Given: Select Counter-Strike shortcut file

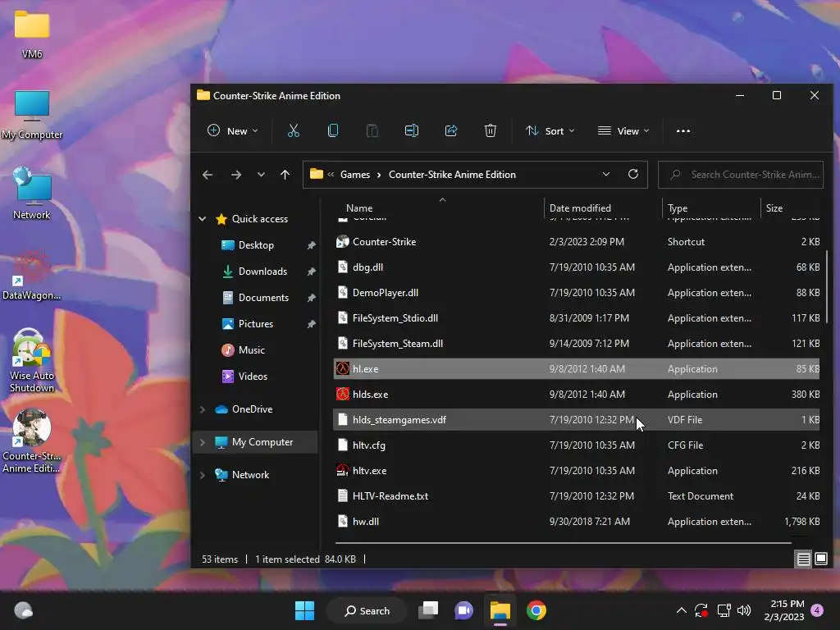Looking at the screenshot, I should (x=577, y=242).
